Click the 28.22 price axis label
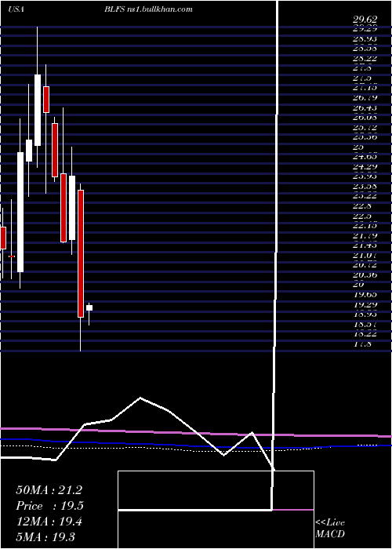The height and width of the screenshot is (549, 392). [x=365, y=59]
